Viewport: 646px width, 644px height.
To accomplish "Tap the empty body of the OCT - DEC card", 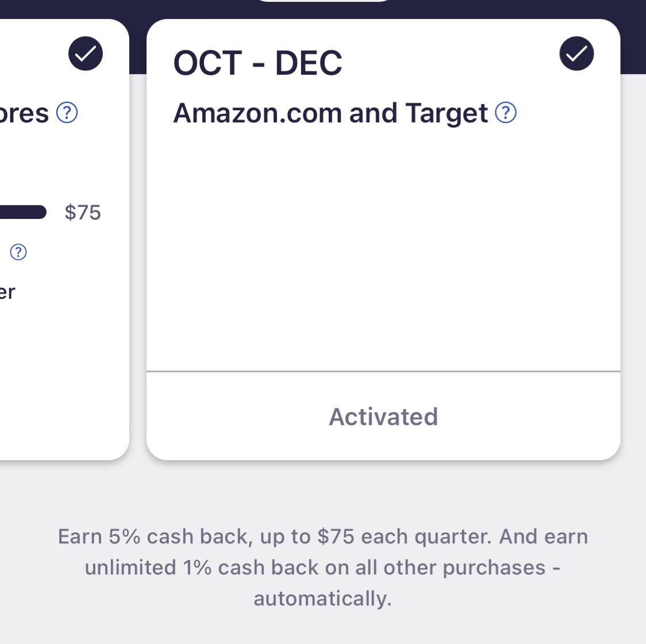I will tap(383, 247).
